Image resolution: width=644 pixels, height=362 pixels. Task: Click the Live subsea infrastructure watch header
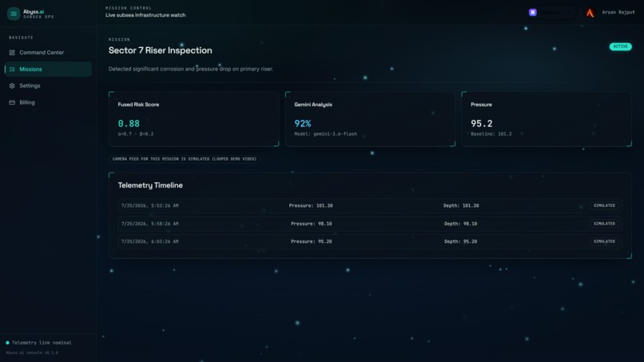[x=145, y=15]
